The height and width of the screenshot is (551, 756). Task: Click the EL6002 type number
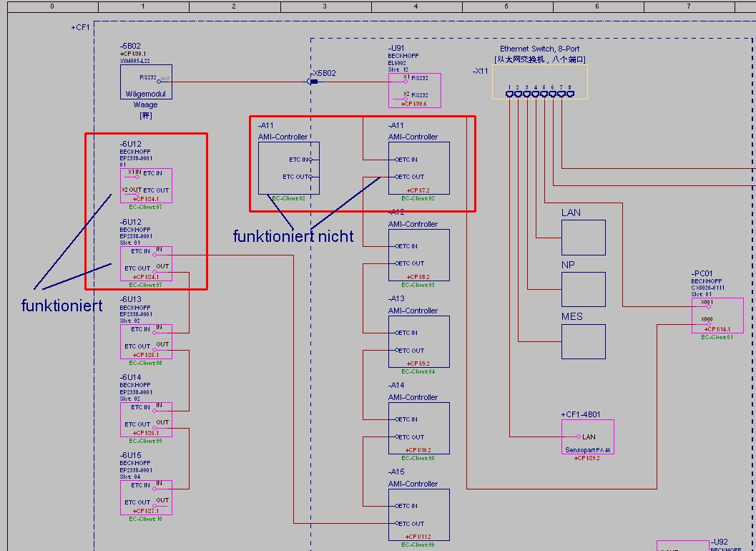(397, 63)
